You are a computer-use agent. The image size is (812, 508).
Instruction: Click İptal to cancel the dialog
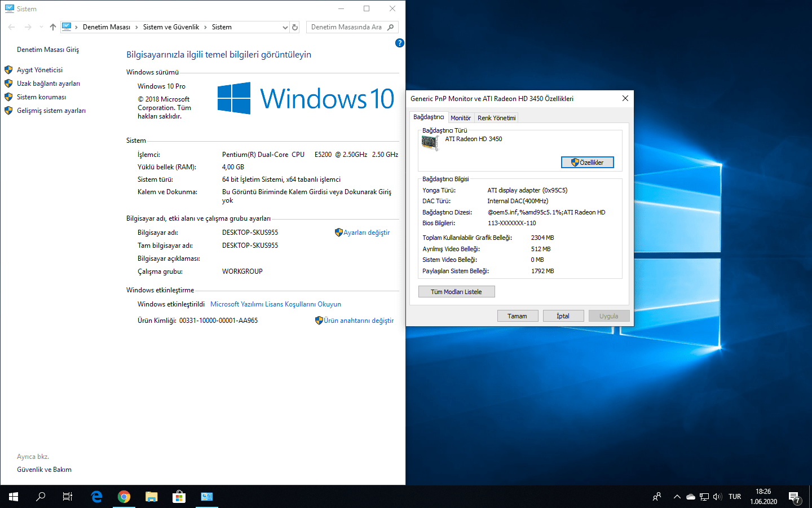(563, 316)
